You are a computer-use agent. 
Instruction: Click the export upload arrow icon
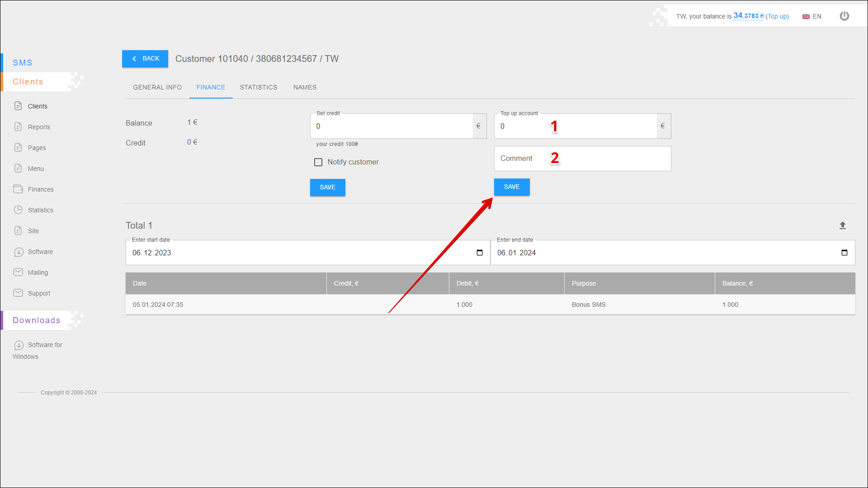pos(842,225)
